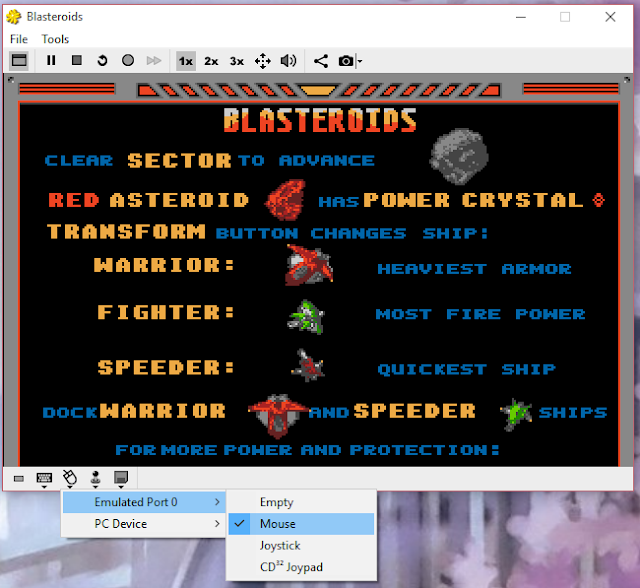Click the text MOST FIRE POWER
This screenshot has width=640, height=588.
click(480, 314)
